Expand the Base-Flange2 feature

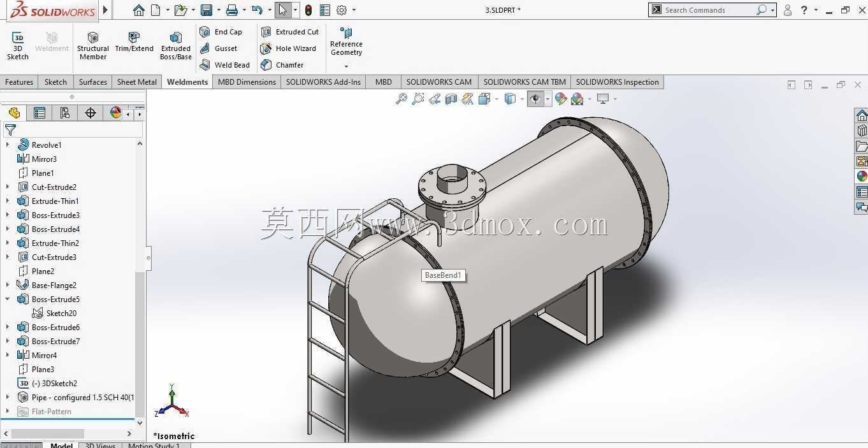pos(8,285)
